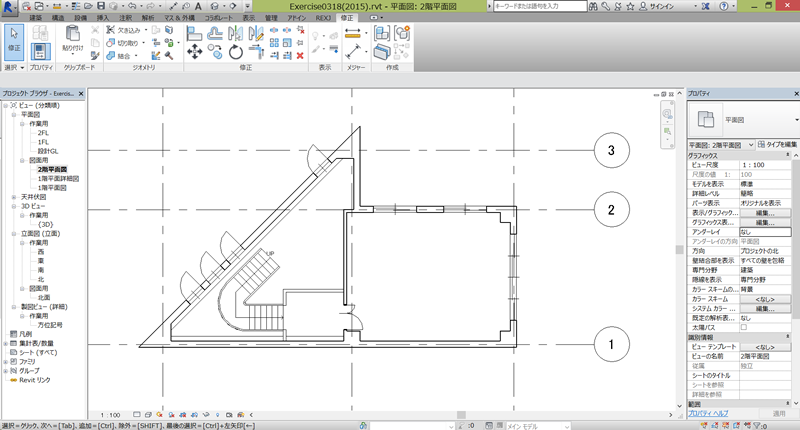The width and height of the screenshot is (800, 430).
Task: Expand the 集計表/数量 tree node
Action: click(x=6, y=343)
